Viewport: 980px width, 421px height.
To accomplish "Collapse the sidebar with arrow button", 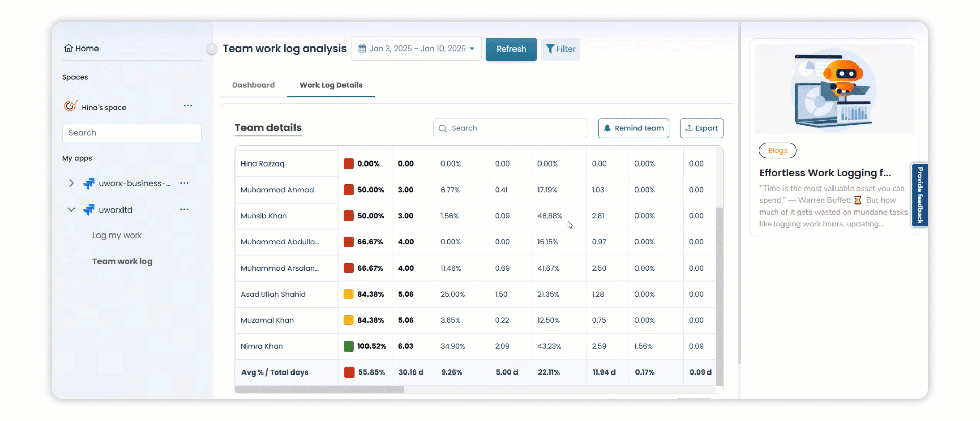I will [x=212, y=49].
